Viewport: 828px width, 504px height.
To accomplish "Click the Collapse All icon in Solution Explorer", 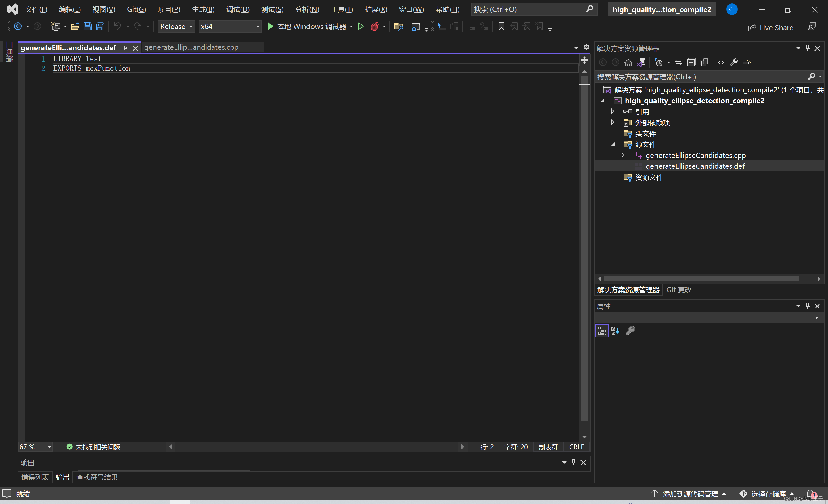I will [691, 62].
